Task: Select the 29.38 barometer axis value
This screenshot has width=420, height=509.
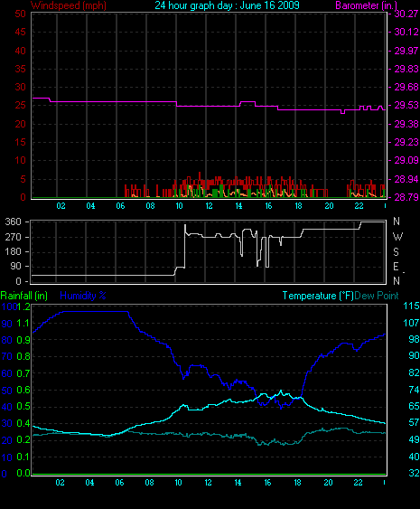Action: (406, 124)
